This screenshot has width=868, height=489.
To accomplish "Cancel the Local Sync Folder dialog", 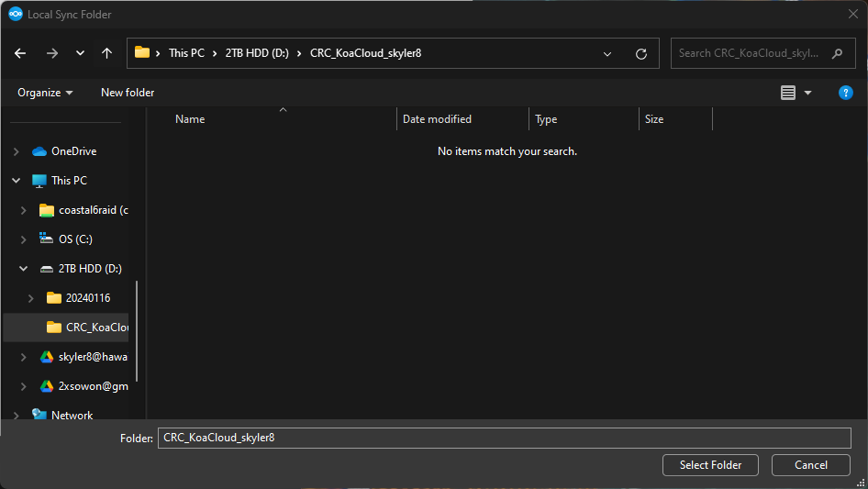I will (811, 465).
